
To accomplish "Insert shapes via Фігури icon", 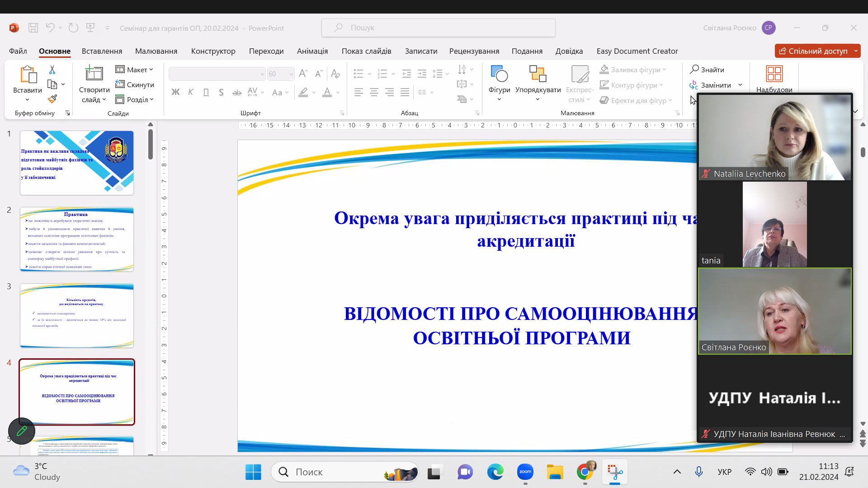I will click(x=499, y=74).
